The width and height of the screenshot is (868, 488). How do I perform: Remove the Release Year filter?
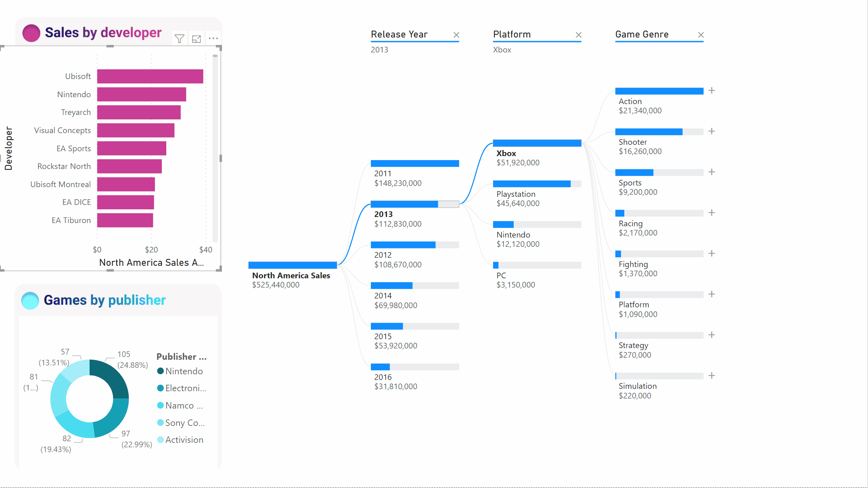(x=457, y=34)
